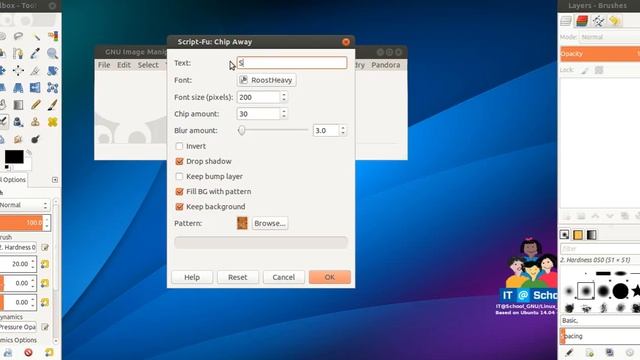The width and height of the screenshot is (640, 360).
Task: Select the Color Picker eyedropper tool
Action: (x=36, y=53)
